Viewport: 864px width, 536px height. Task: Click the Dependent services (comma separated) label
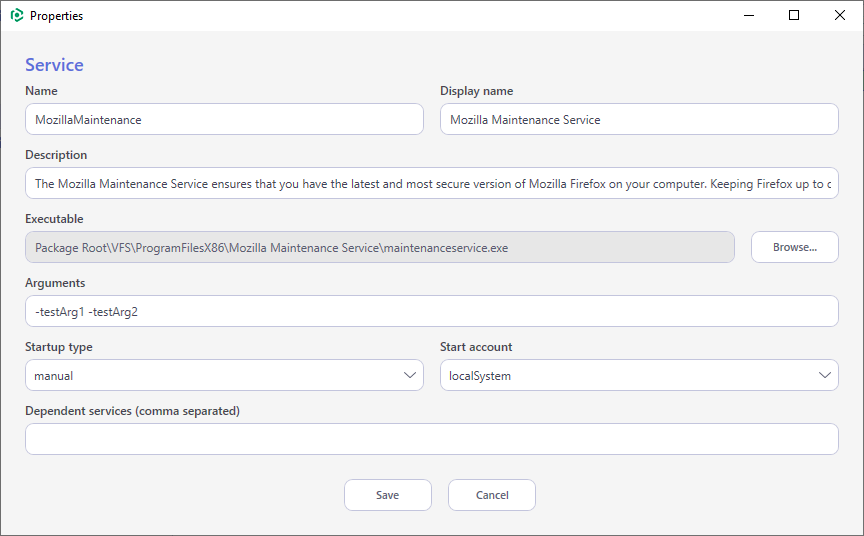coord(132,411)
